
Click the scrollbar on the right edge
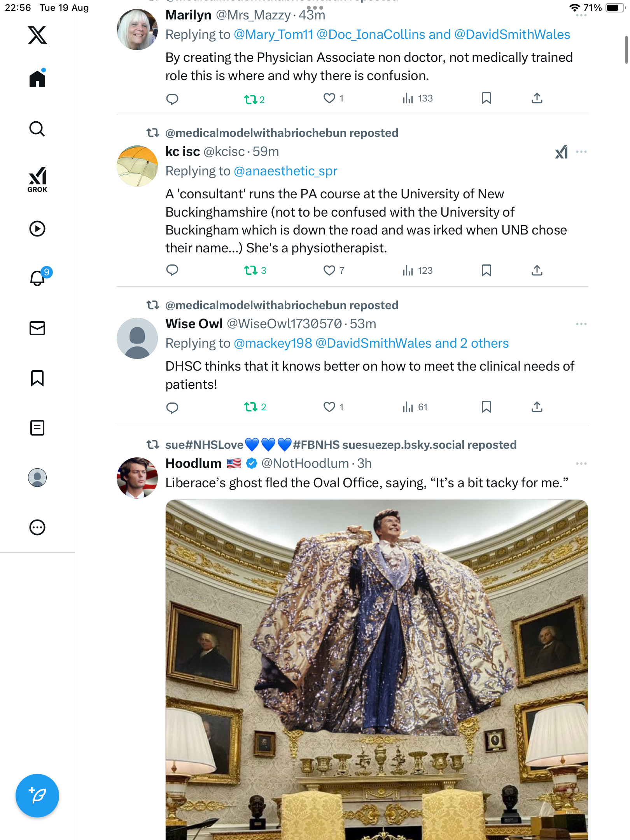pyautogui.click(x=626, y=50)
